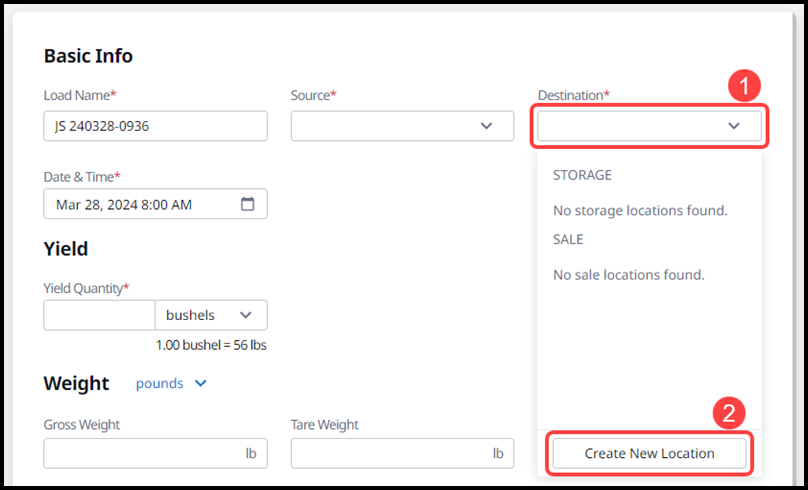Click the Source field label
The height and width of the screenshot is (490, 808).
click(313, 95)
